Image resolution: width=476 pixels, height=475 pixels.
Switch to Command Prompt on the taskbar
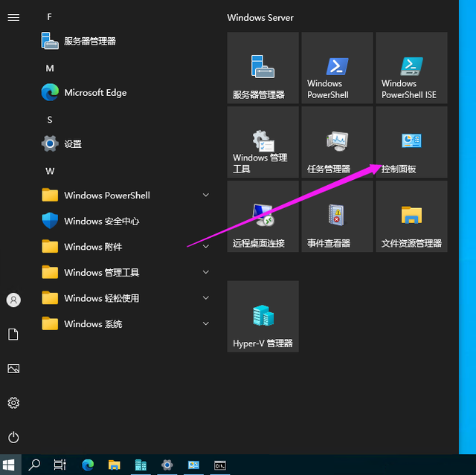[x=220, y=465]
